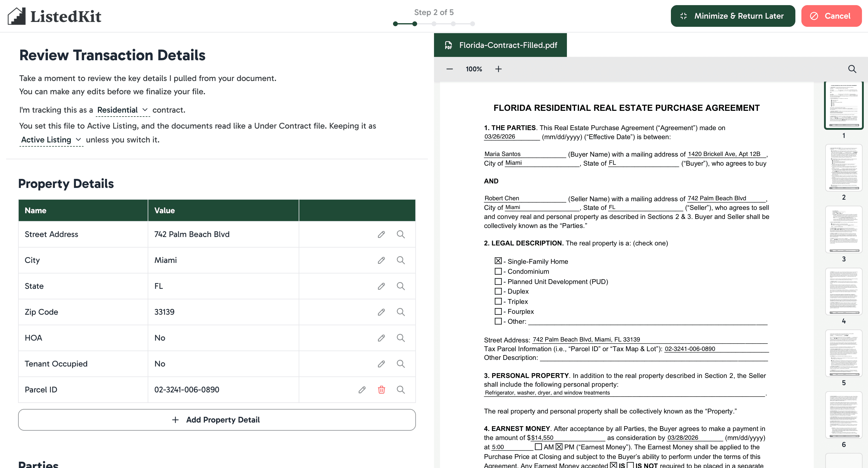Screen dimensions: 868x468
Task: Locate Zip Code in the document
Action: (x=400, y=312)
